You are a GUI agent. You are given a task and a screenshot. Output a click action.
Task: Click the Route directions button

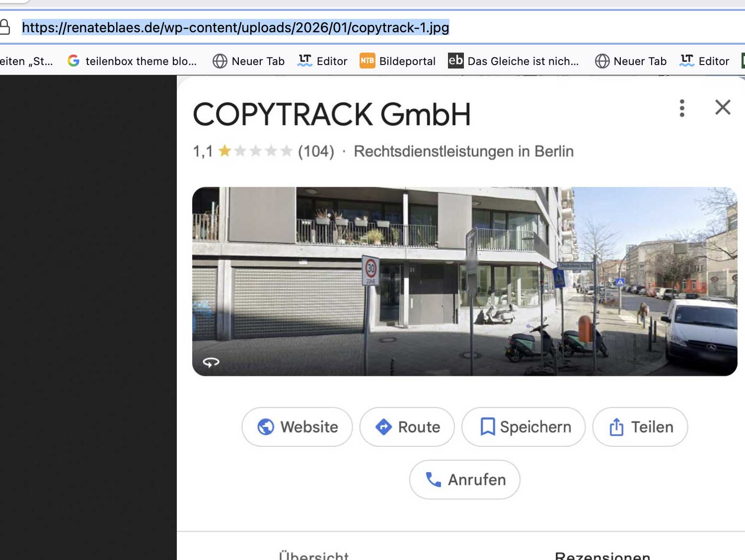click(x=407, y=427)
